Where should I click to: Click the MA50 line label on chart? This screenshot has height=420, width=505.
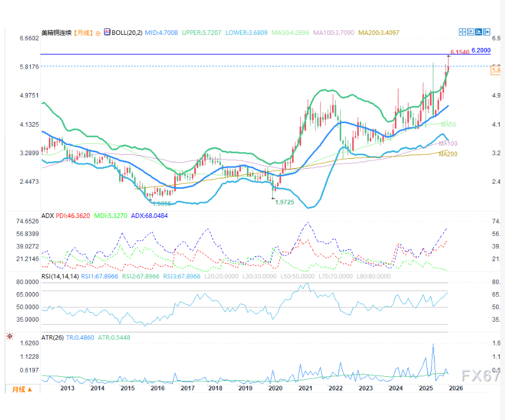click(x=448, y=124)
